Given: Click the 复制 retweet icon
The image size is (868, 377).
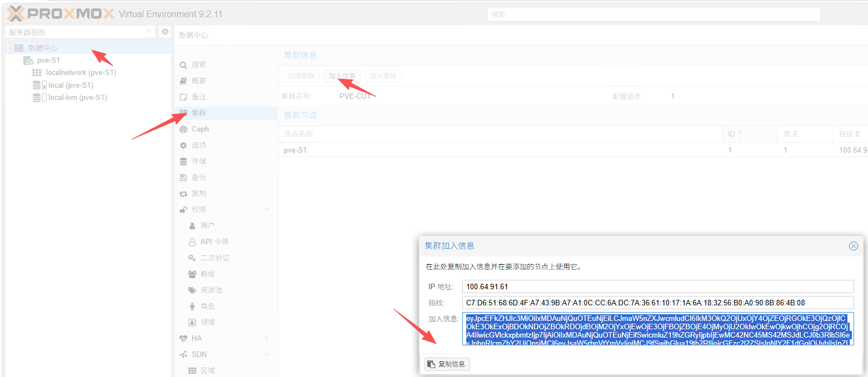Looking at the screenshot, I should [183, 194].
